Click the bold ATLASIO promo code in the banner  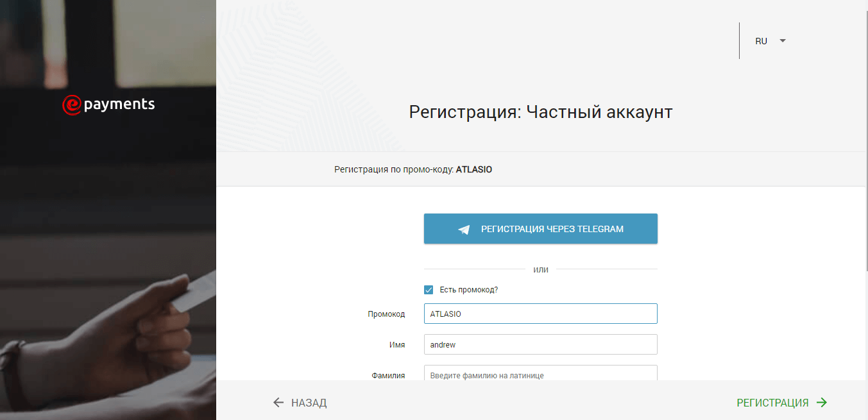[x=473, y=170]
